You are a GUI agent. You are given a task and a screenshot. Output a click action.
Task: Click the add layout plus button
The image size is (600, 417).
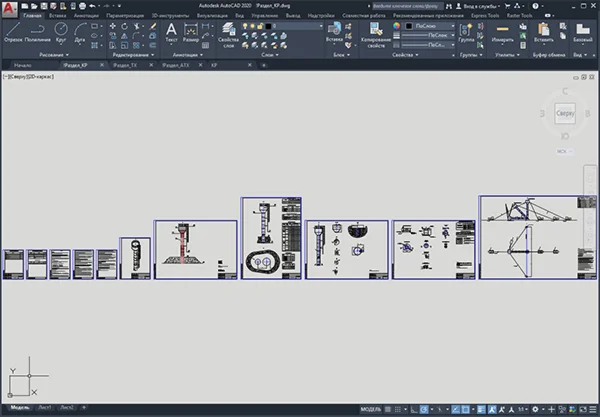84,407
